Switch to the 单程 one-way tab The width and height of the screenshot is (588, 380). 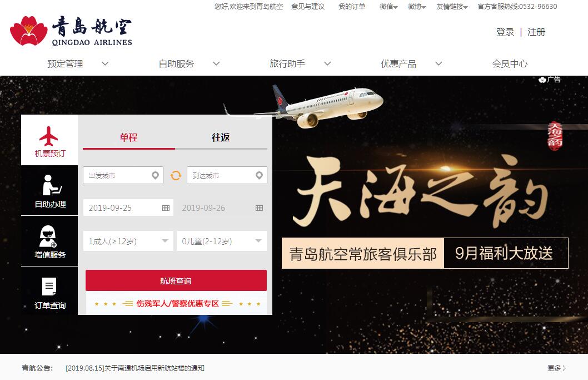(128, 137)
